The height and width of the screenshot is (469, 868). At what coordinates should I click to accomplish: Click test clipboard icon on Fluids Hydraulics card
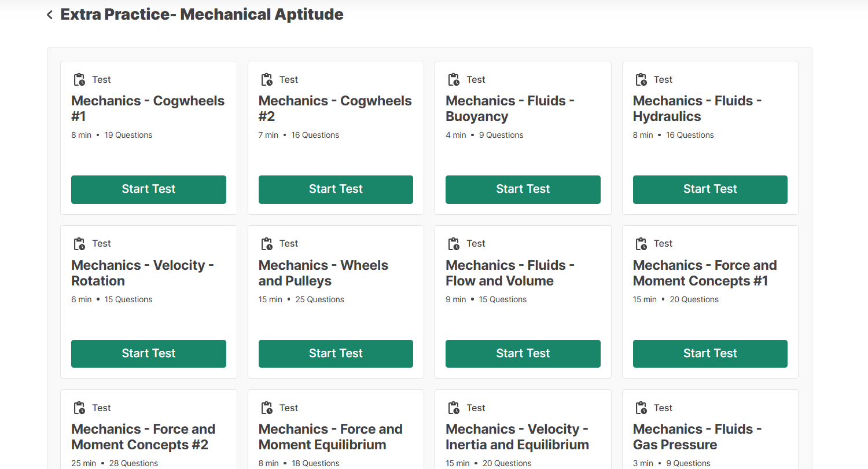point(641,79)
